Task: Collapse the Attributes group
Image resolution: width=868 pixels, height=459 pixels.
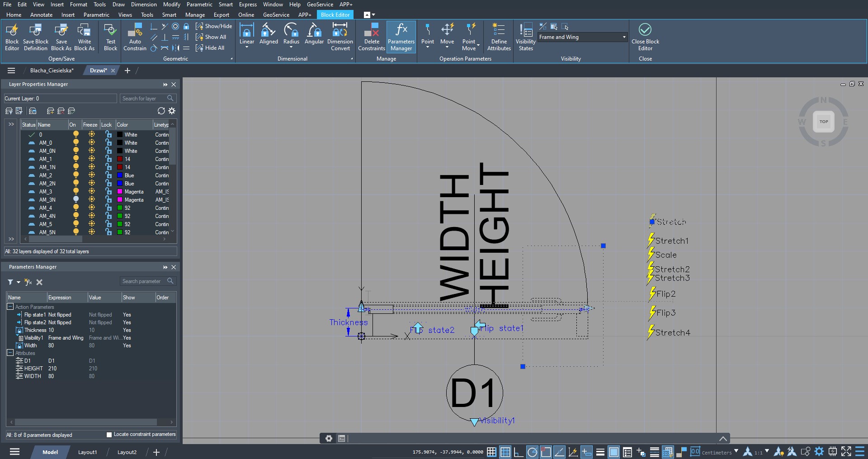Action: 10,353
